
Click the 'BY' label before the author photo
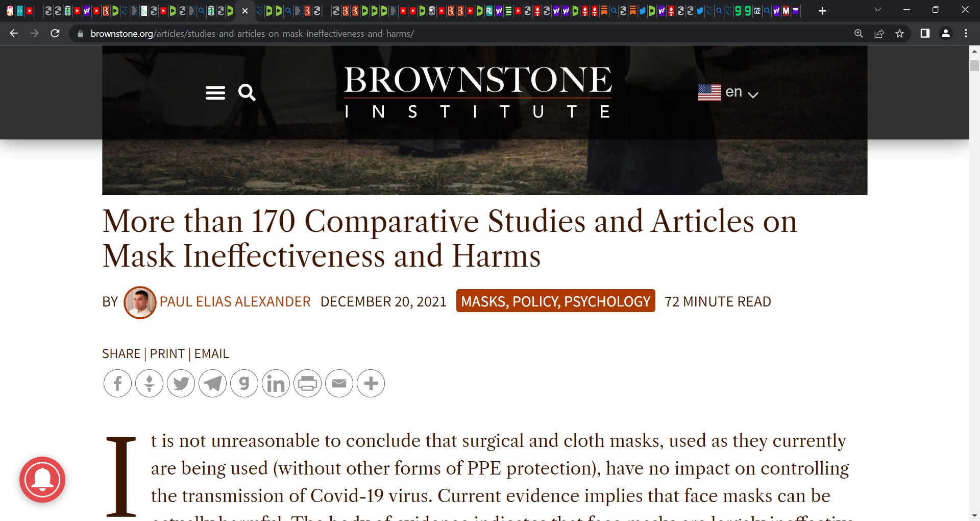[110, 302]
